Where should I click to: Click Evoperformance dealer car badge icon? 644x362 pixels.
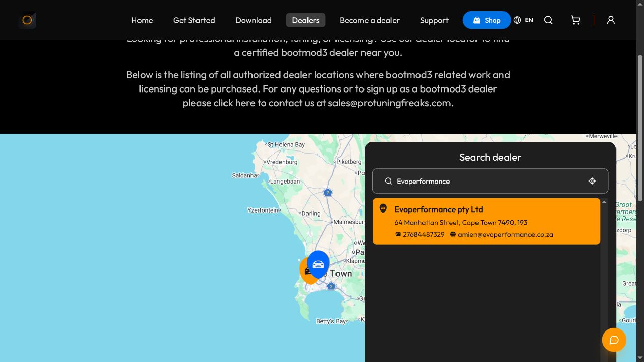coord(383,208)
